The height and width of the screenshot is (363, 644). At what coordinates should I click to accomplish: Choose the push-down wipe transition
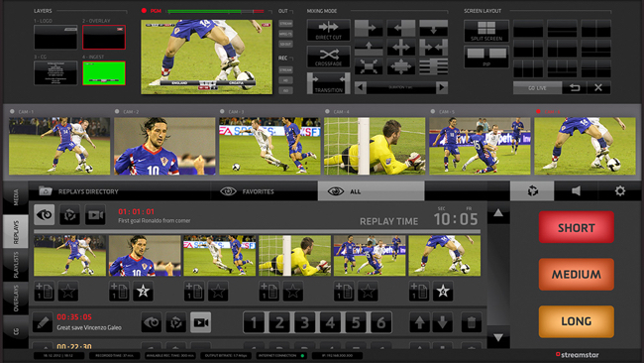pyautogui.click(x=433, y=28)
